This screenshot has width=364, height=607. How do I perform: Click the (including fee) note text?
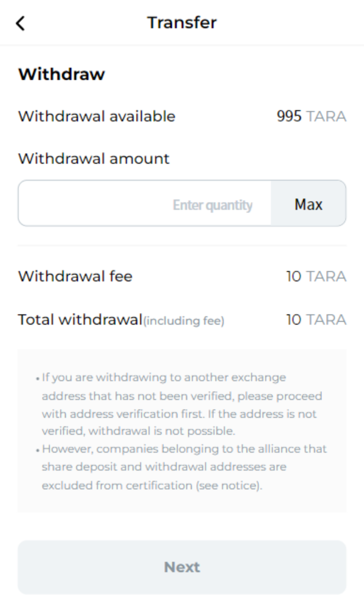(x=184, y=321)
